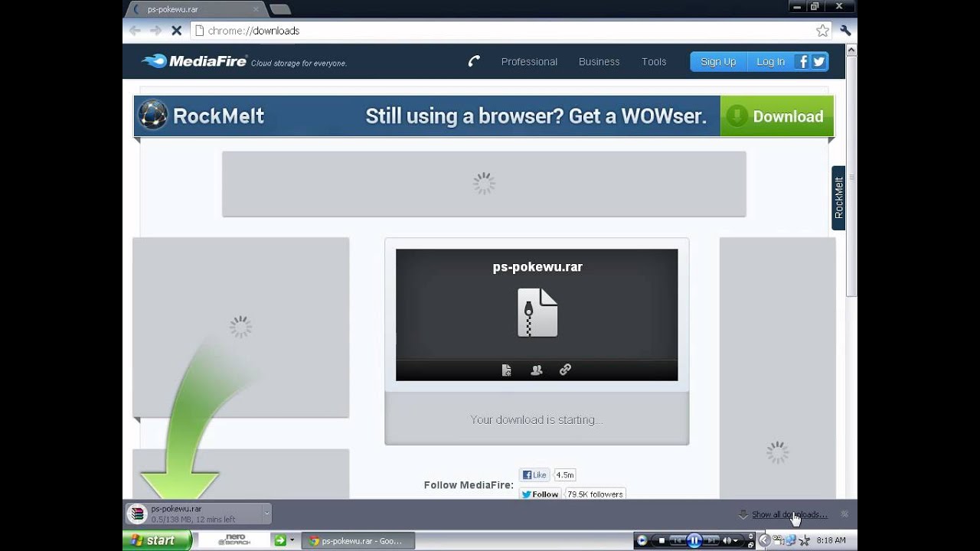Click the page vertical scrollbar
This screenshot has height=551, width=980.
(851, 176)
